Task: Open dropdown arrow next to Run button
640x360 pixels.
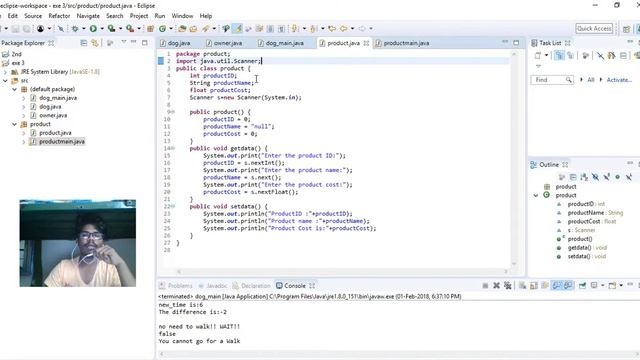Action: [102, 29]
